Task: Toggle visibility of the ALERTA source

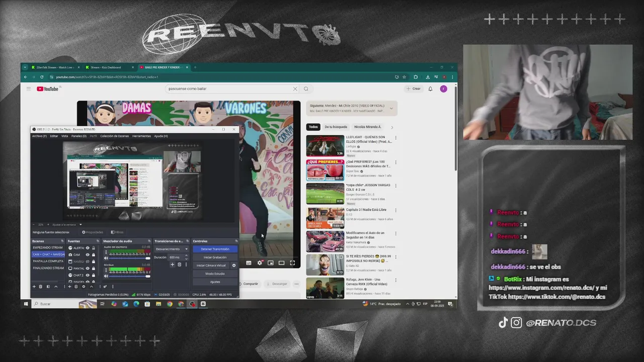Action: click(x=88, y=248)
